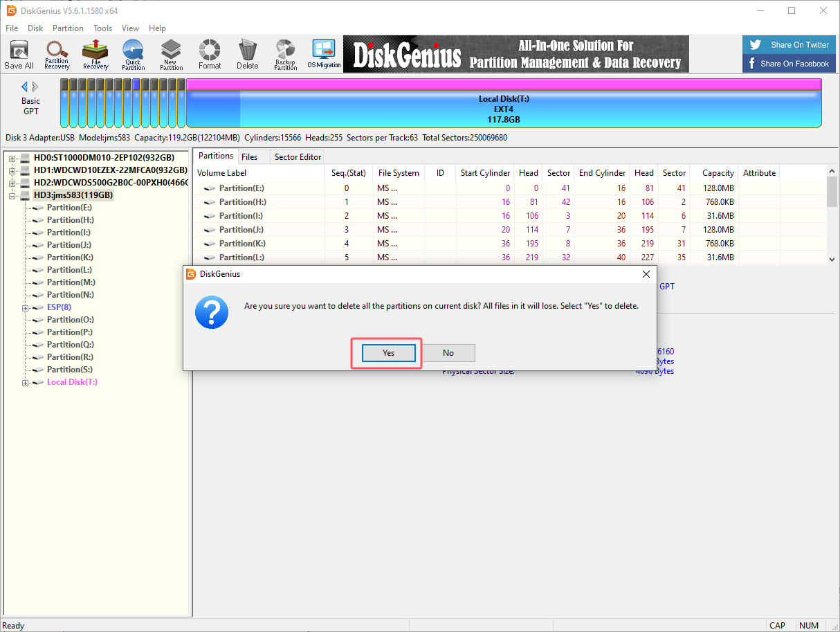840x632 pixels.
Task: Click the Delete trash icon
Action: click(x=247, y=54)
